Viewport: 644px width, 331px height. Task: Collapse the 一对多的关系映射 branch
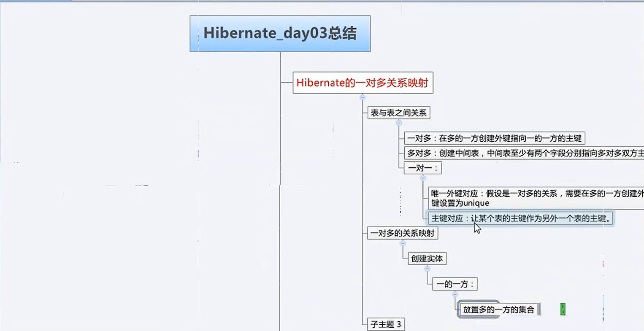coord(403,243)
